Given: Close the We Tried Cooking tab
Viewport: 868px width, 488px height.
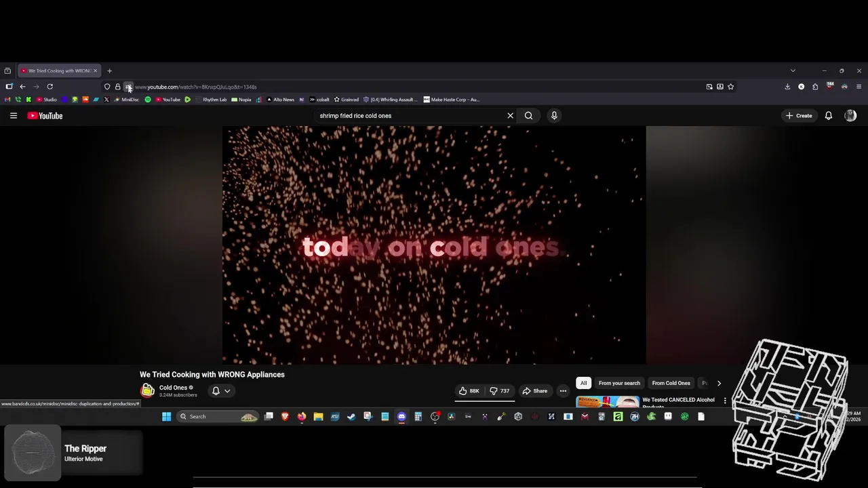Looking at the screenshot, I should 95,70.
